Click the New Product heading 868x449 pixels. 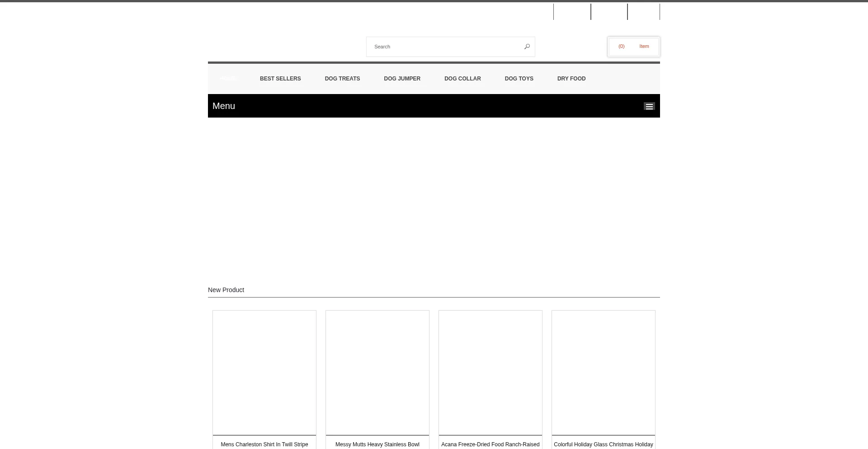tap(226, 290)
